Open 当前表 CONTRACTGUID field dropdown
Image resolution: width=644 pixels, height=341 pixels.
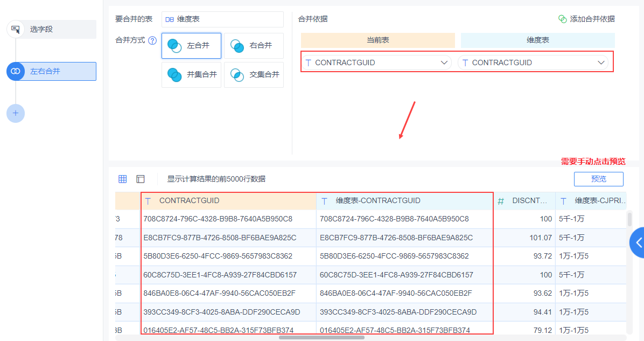coord(376,62)
